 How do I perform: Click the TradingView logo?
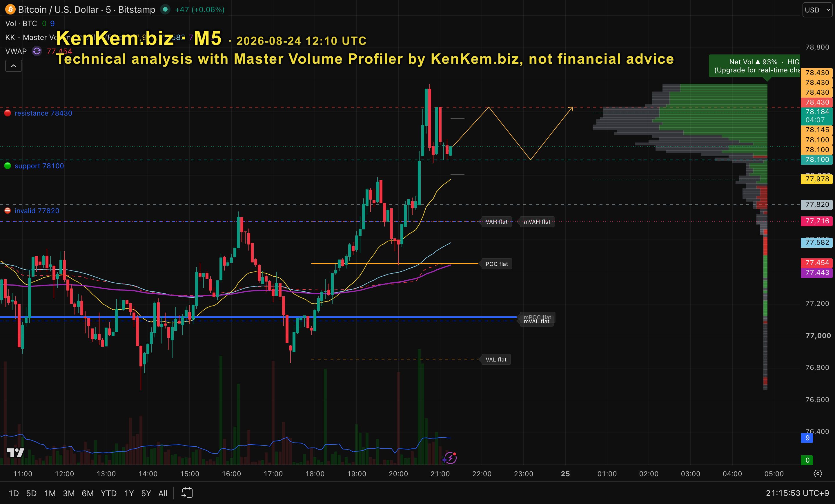coord(16,452)
